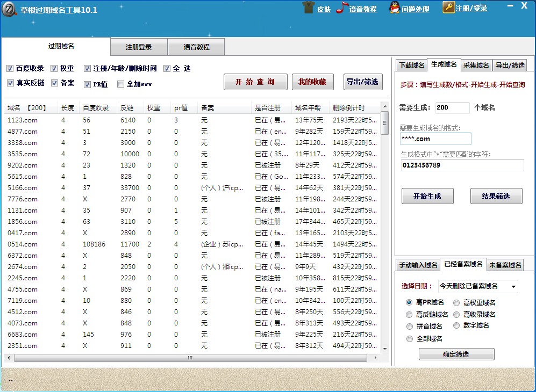Screen dimensions: 536x392
Task: Open the 问题处理 link
Action: tap(416, 9)
